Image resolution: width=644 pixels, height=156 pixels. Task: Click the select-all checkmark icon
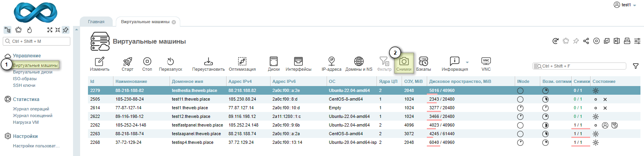pos(607,41)
